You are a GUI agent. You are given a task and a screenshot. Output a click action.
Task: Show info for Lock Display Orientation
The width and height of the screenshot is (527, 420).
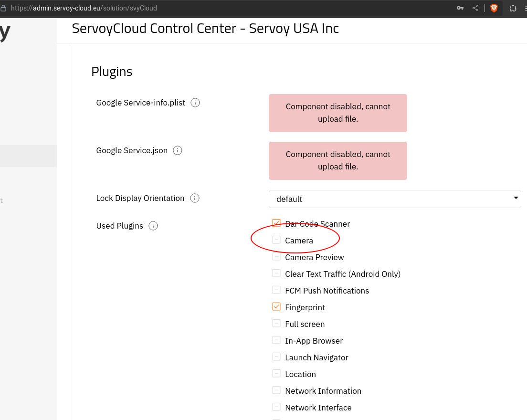click(x=194, y=198)
